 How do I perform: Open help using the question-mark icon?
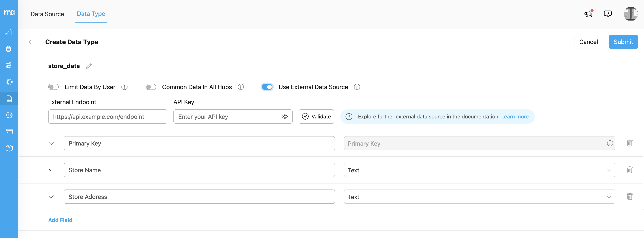tap(608, 14)
